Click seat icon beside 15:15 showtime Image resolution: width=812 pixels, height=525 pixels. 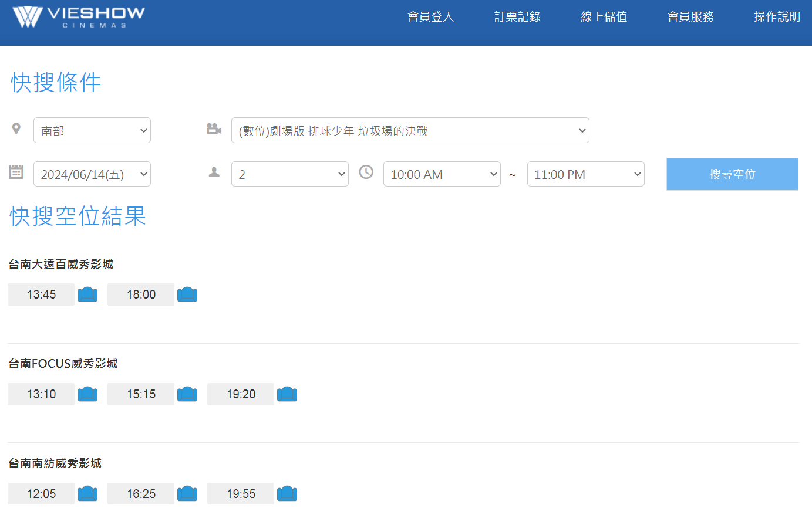point(187,394)
